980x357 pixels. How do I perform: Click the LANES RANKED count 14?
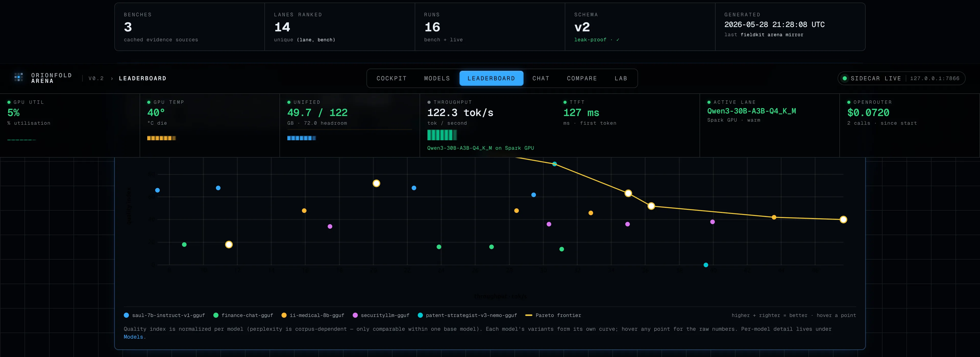(x=282, y=27)
